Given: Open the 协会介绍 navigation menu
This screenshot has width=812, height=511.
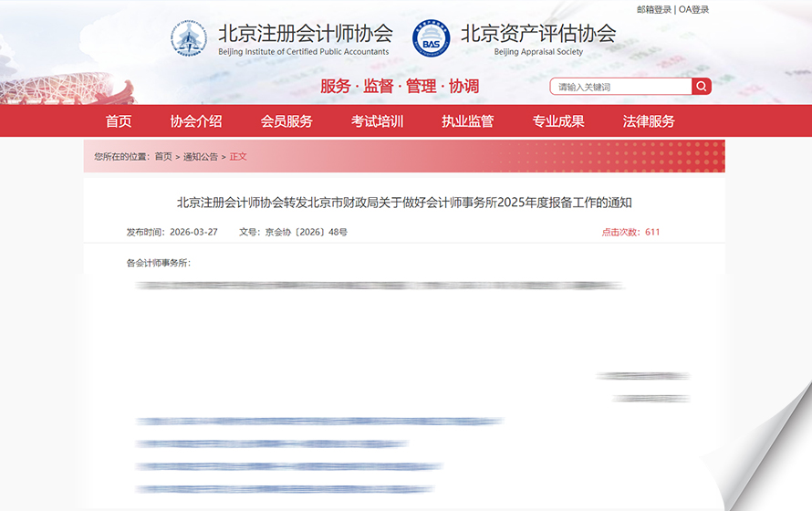Looking at the screenshot, I should (x=196, y=121).
